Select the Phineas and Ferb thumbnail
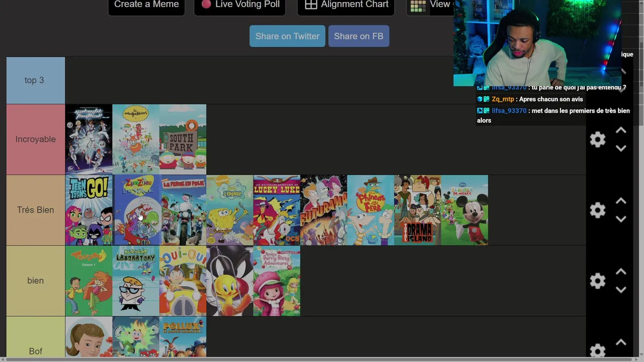This screenshot has width=644, height=362. click(x=371, y=210)
